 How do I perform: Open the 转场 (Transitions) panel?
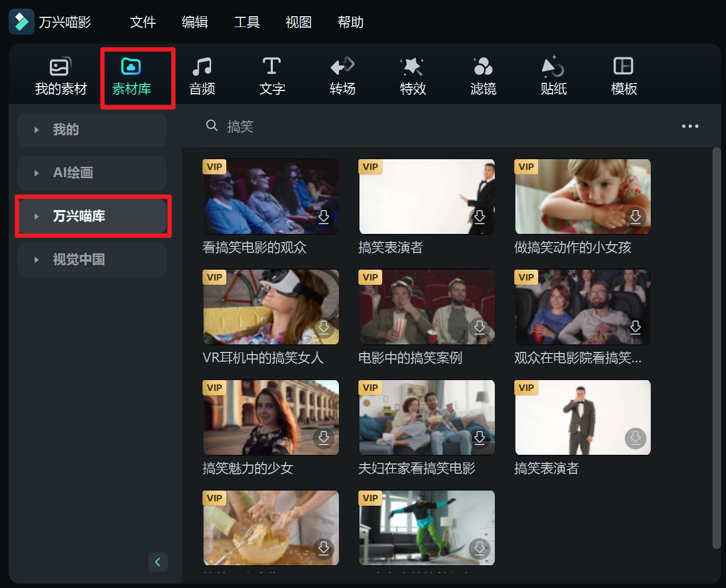342,75
